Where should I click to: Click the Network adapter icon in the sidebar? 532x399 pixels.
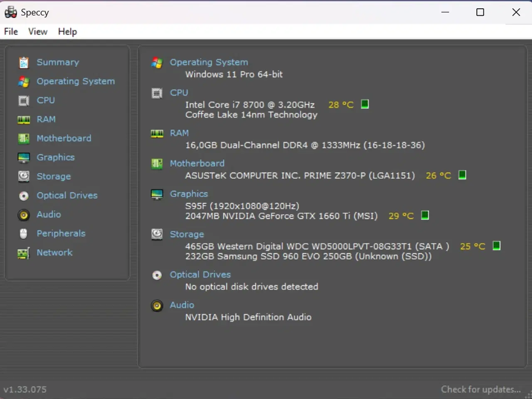[23, 252]
